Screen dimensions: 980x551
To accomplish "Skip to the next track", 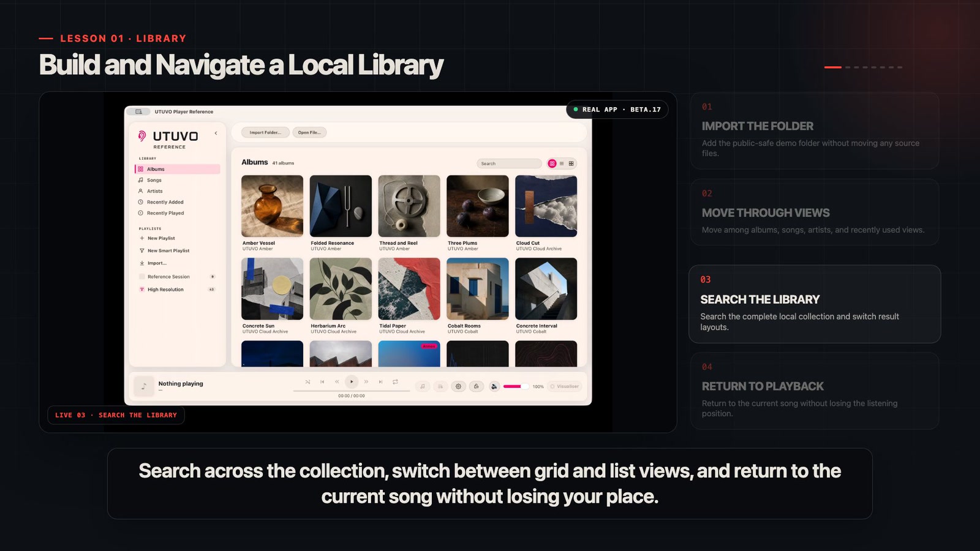I will (380, 382).
